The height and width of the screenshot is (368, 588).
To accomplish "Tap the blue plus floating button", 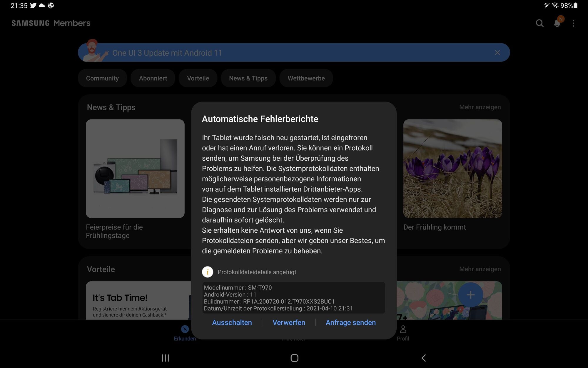I will coord(470,295).
